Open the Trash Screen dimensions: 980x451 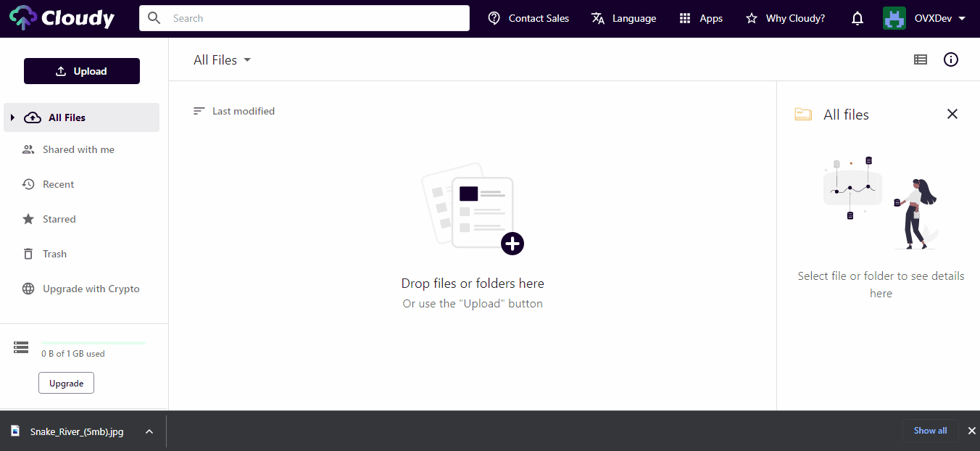[x=54, y=254]
